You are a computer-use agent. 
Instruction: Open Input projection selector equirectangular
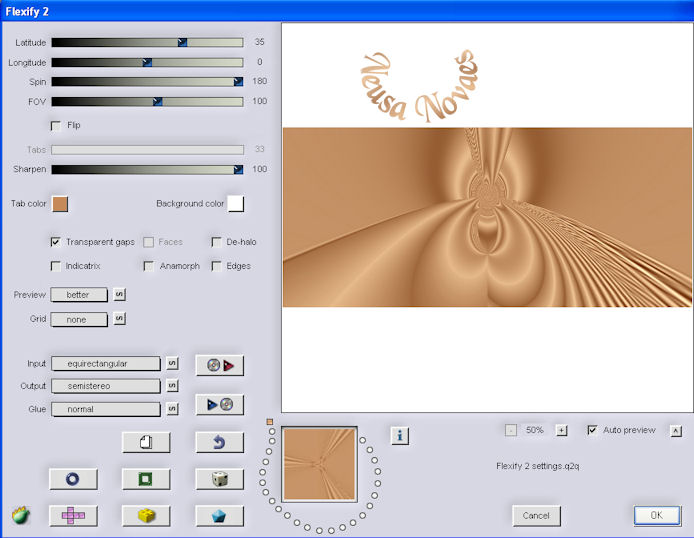pos(106,364)
